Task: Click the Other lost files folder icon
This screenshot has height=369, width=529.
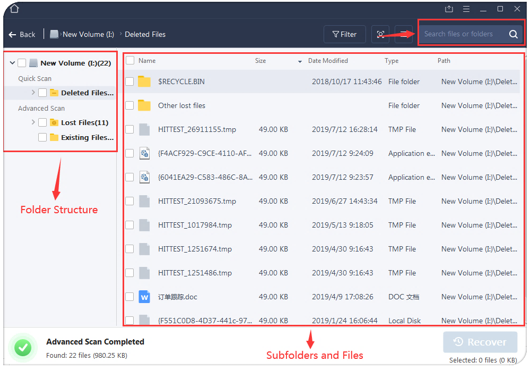Action: (144, 105)
